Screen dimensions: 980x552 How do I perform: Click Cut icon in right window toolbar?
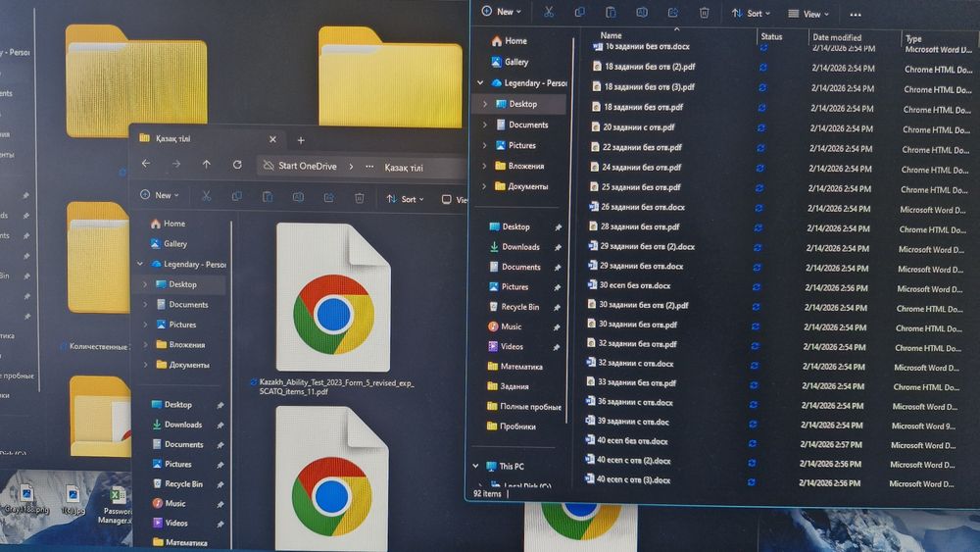[549, 12]
